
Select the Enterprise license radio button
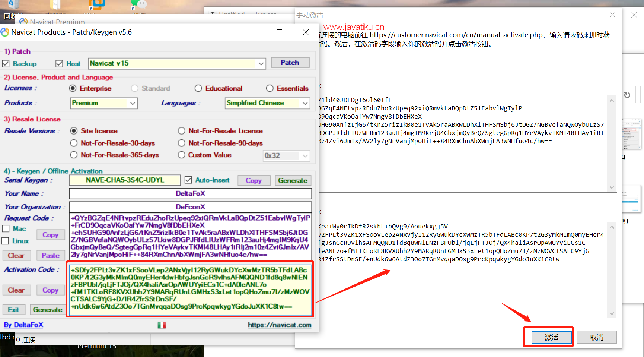pos(73,88)
